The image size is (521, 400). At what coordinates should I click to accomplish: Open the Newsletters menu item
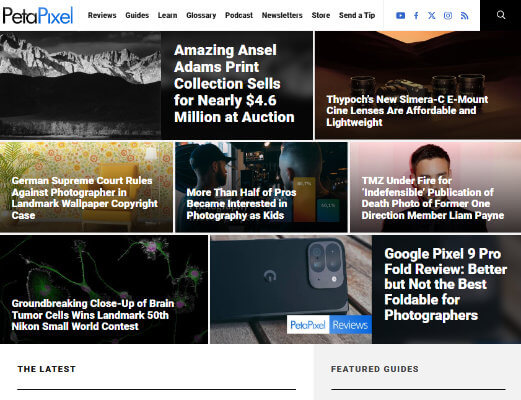[x=282, y=15]
